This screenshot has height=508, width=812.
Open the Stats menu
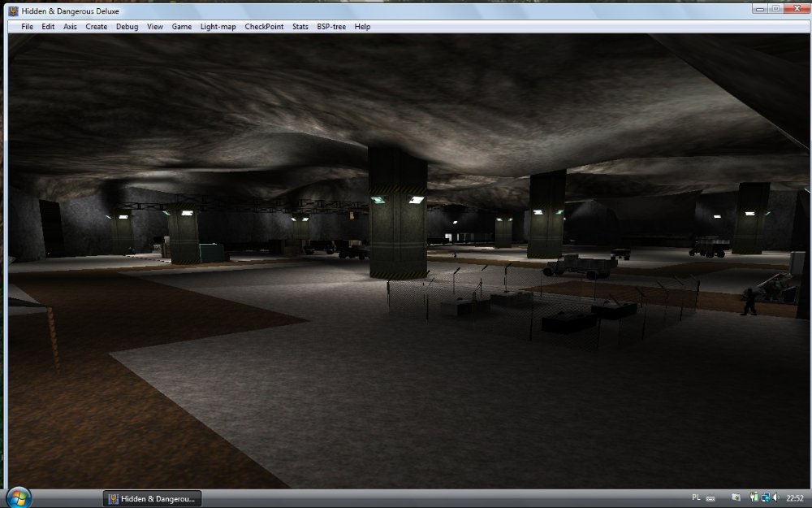(300, 27)
